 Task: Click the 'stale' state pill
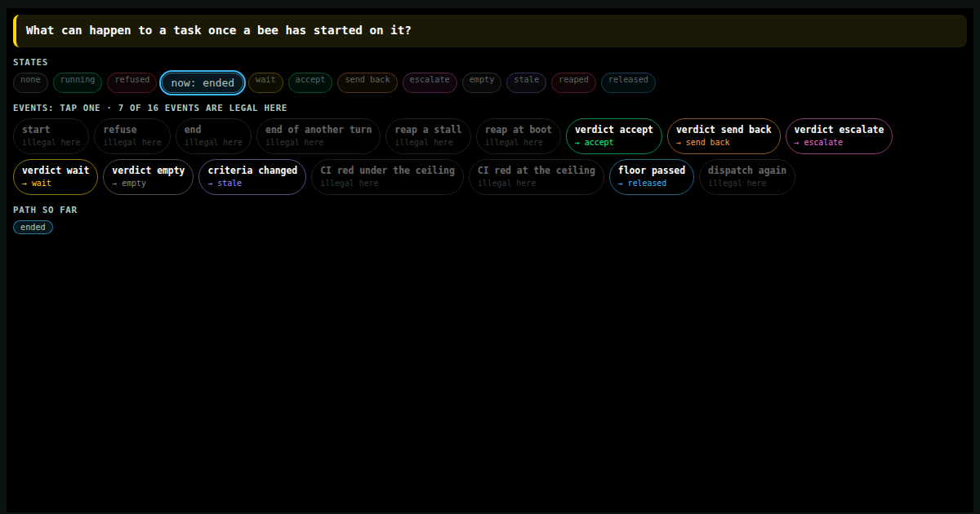(527, 82)
